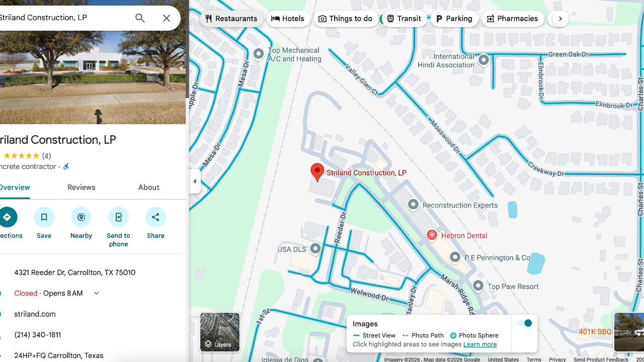Filter map by Parking chip

(x=454, y=19)
